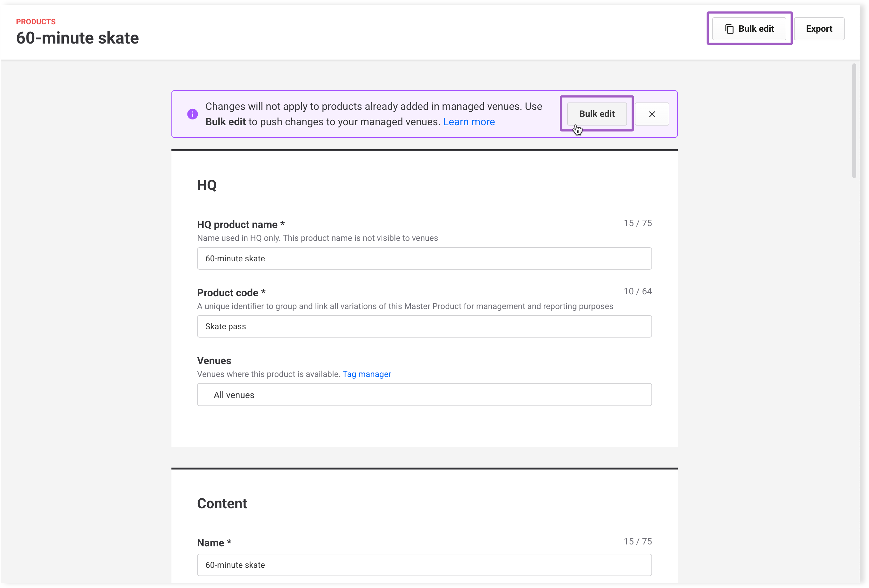The width and height of the screenshot is (869, 588).
Task: Click the Content section heading
Action: (222, 503)
